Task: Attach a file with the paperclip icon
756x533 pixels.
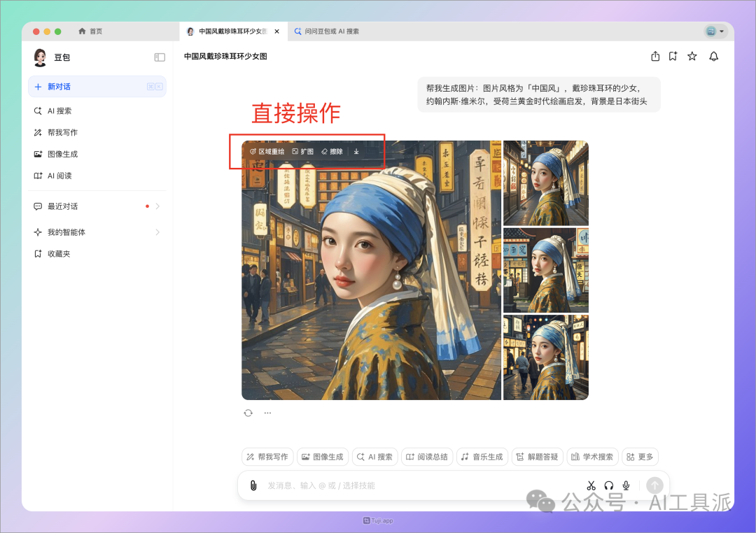Action: [253, 485]
